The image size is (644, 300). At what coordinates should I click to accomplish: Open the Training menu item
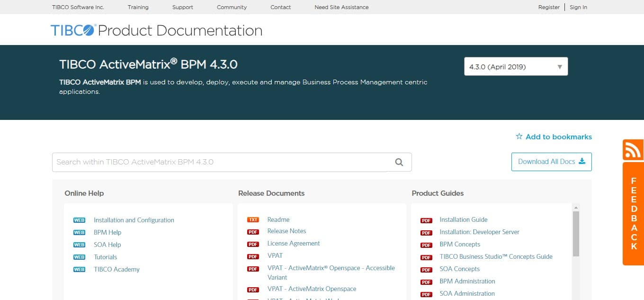pos(138,7)
